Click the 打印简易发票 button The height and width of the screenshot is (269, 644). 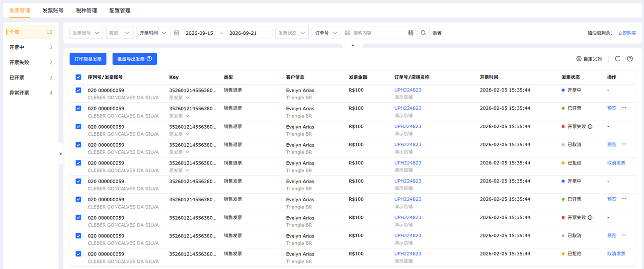coord(88,59)
